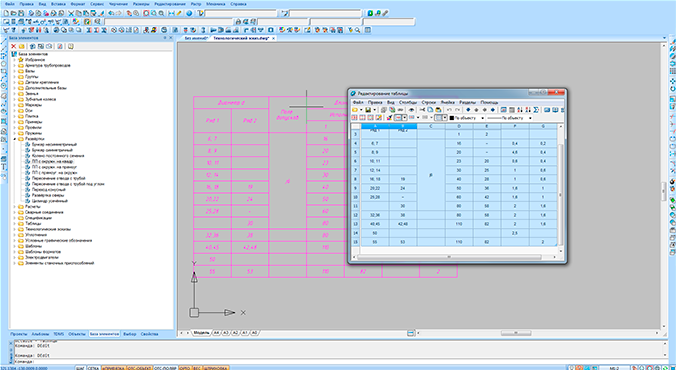Toggle СЕТКА grid in status bar
The width and height of the screenshot is (676, 370).
(x=93, y=368)
